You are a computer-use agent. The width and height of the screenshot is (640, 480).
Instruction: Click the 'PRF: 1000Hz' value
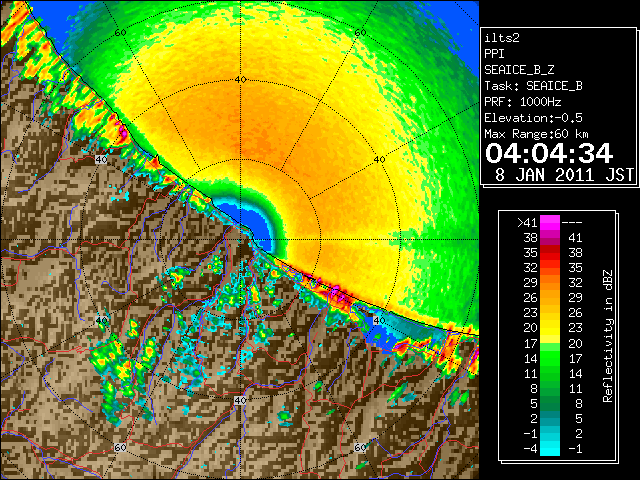tap(523, 102)
